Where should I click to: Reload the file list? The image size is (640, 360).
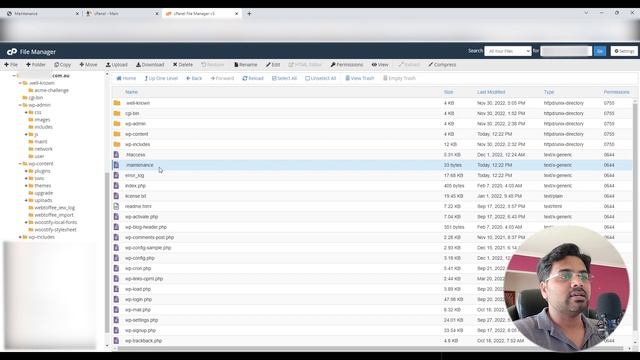[253, 78]
